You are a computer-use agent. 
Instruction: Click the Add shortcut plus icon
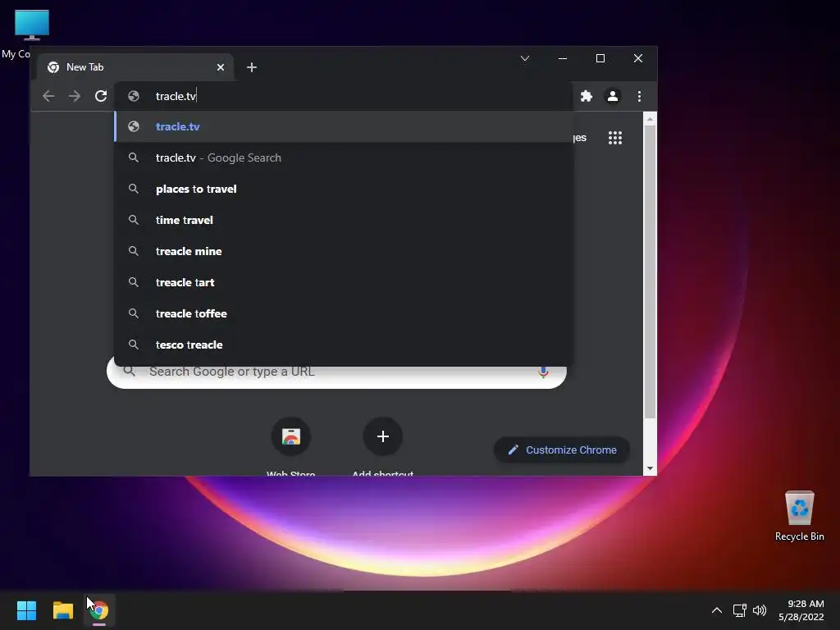[x=382, y=436]
